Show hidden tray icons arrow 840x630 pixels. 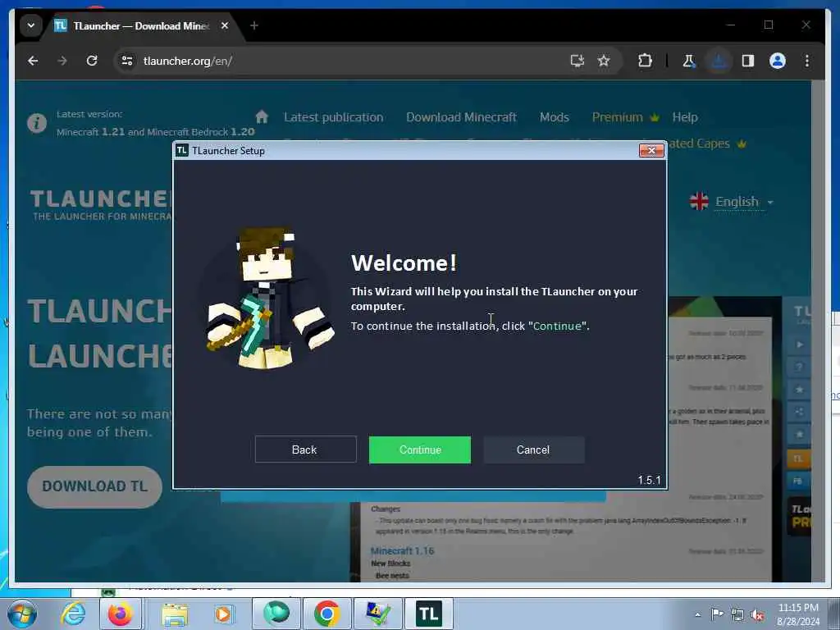tap(697, 614)
